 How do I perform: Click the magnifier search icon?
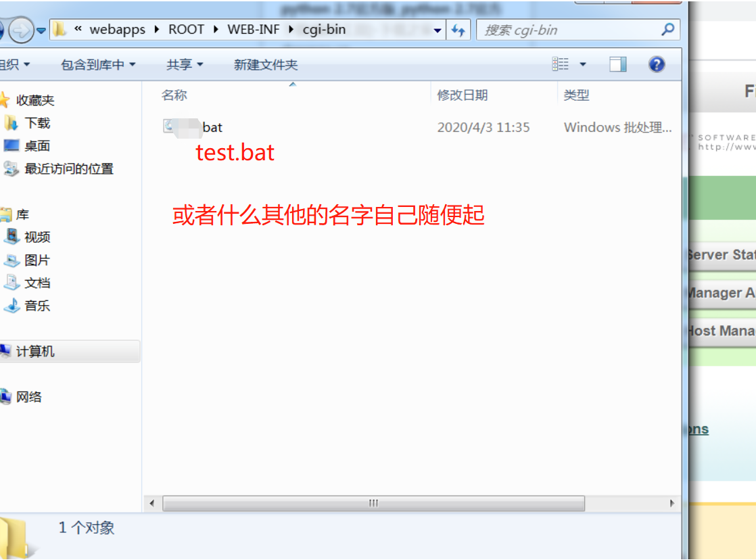[x=668, y=30]
